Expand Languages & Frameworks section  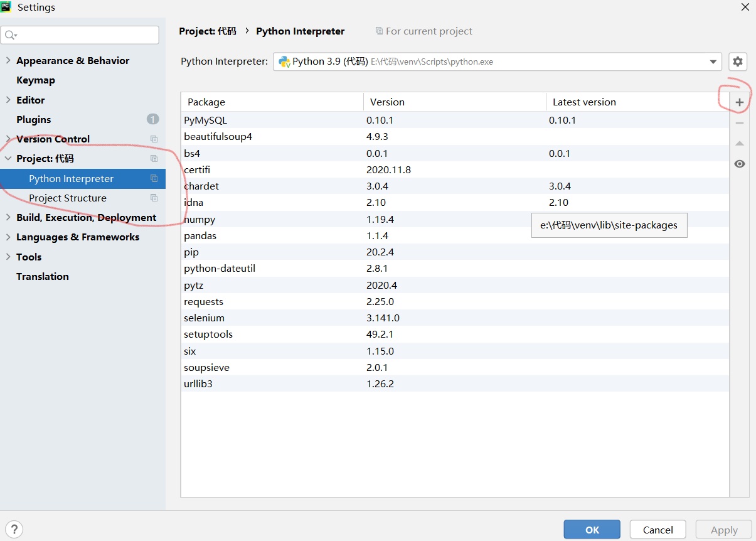[x=8, y=237]
